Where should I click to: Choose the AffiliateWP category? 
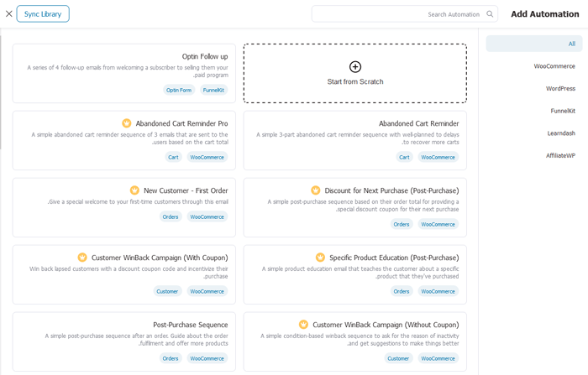pos(560,155)
